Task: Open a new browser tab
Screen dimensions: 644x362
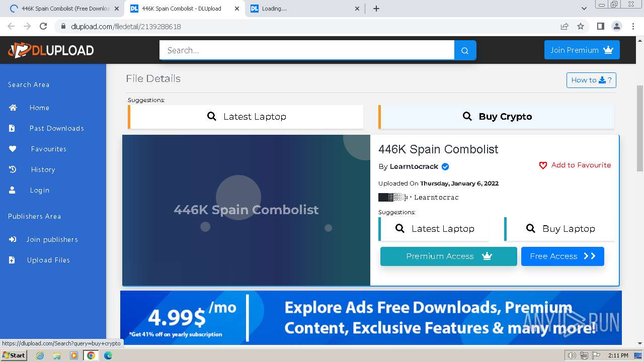Action: pos(376,9)
